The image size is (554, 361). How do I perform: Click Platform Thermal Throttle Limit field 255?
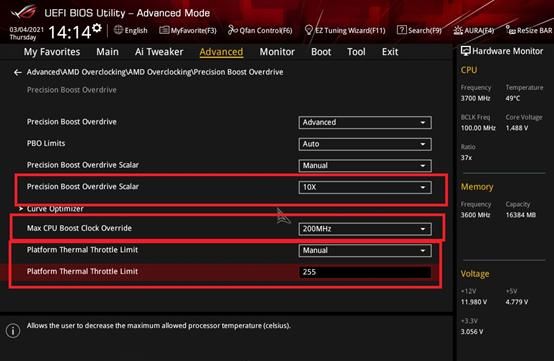tap(365, 272)
